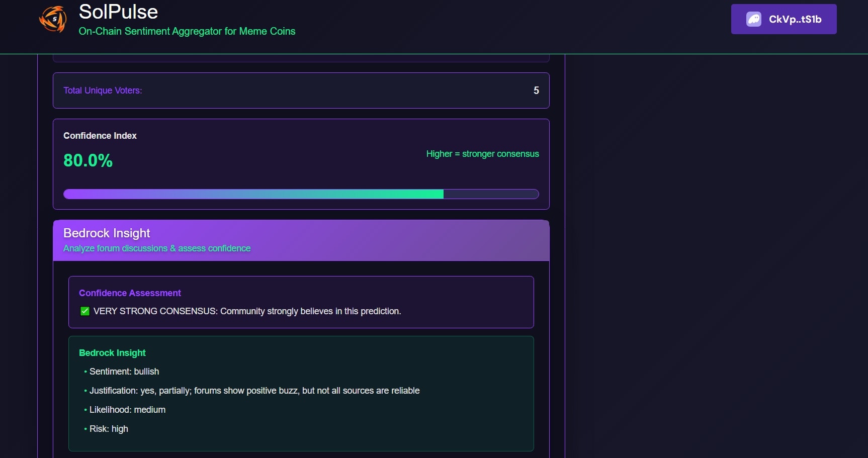This screenshot has width=868, height=458.
Task: Click the Bedrock Insight panel header title
Action: point(107,233)
